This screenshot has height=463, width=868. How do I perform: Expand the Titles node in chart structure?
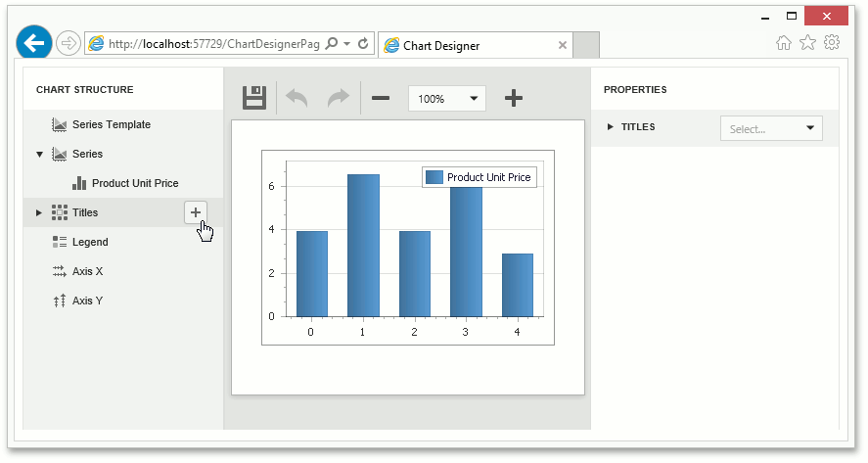coord(39,212)
